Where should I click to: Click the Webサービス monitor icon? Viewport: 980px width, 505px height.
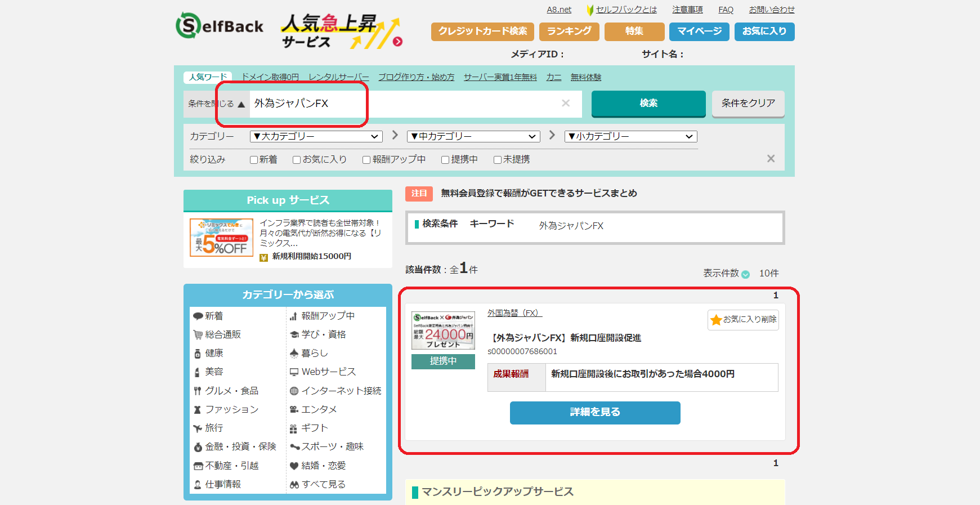[294, 372]
